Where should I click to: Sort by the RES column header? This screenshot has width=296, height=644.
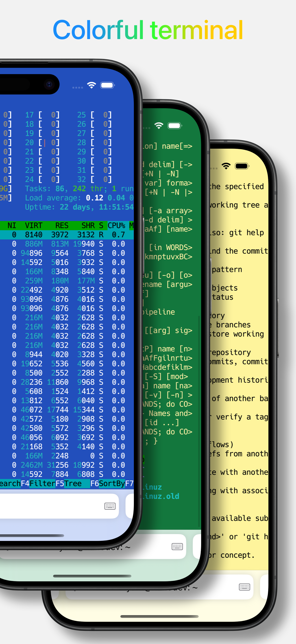(x=62, y=225)
